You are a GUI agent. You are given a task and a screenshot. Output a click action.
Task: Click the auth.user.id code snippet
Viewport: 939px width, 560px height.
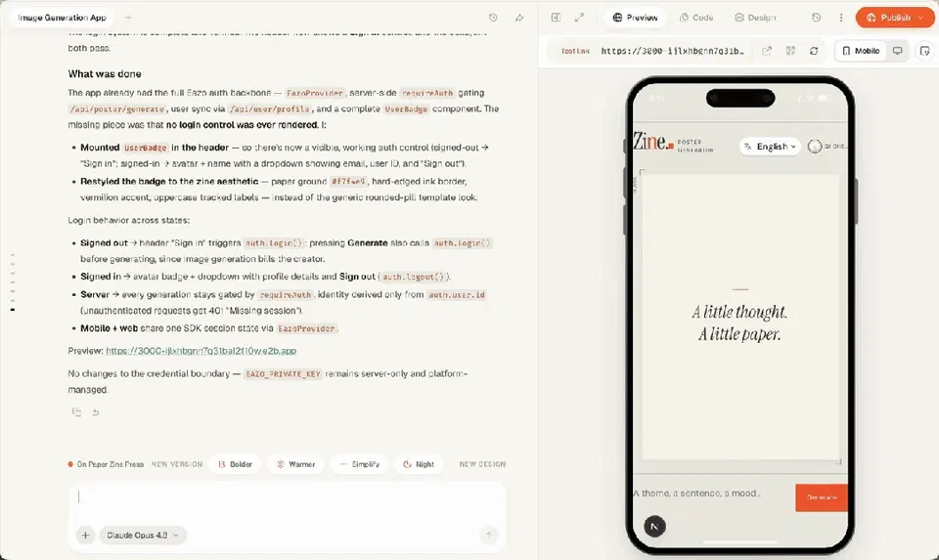[x=457, y=295]
